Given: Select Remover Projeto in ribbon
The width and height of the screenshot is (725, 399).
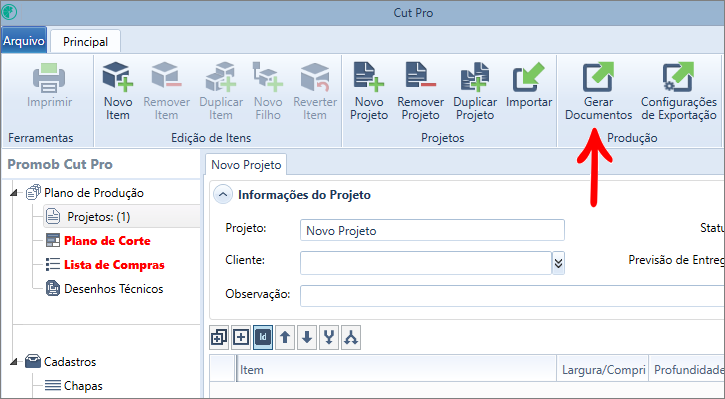Looking at the screenshot, I should coord(420,91).
